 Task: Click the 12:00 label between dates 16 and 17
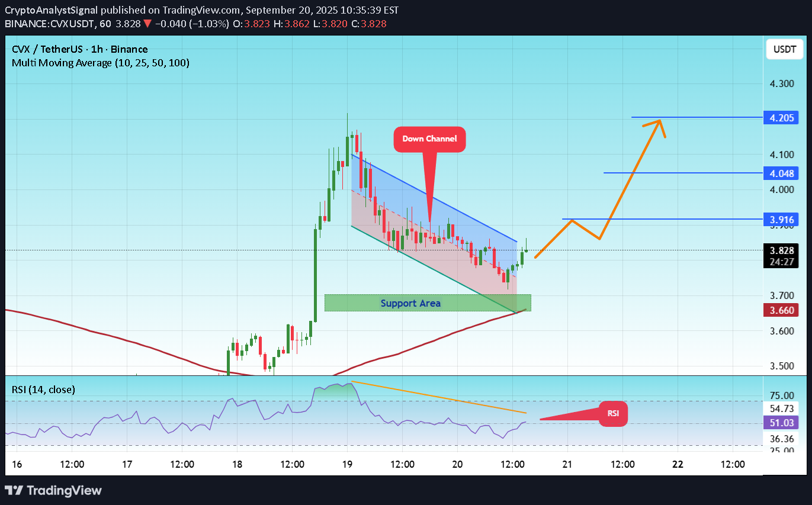(72, 464)
